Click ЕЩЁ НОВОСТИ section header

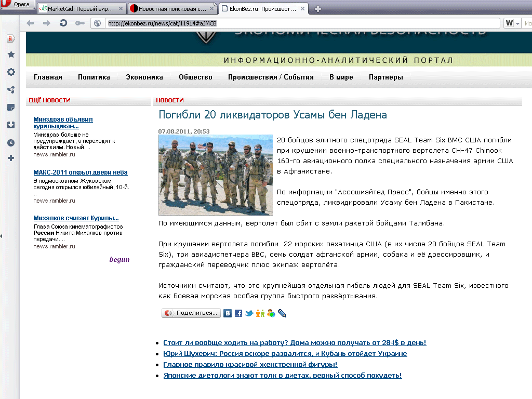pyautogui.click(x=49, y=100)
